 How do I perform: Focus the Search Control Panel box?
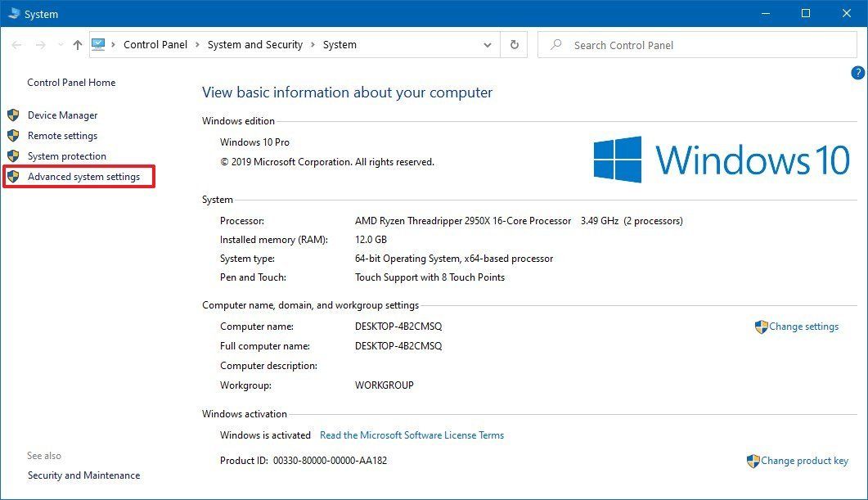pos(697,45)
